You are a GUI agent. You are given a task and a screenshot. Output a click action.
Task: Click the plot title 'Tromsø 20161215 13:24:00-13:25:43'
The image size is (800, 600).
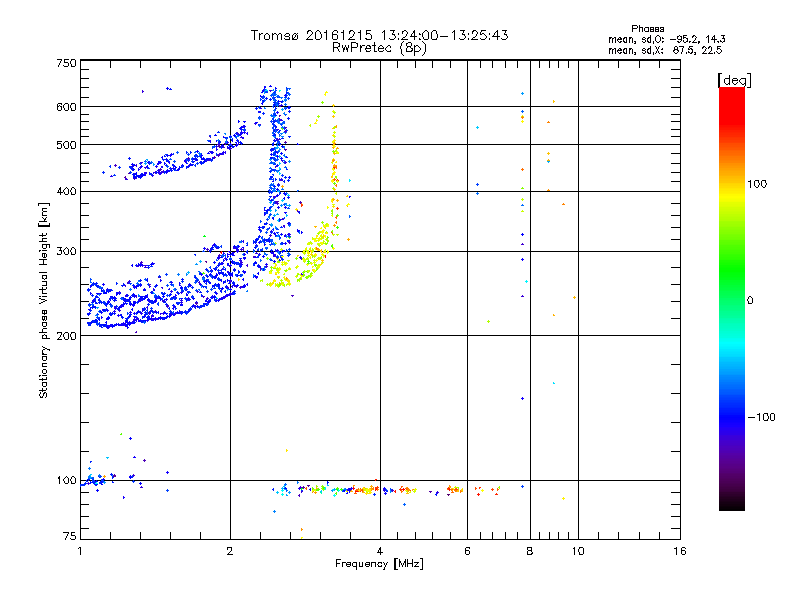379,35
